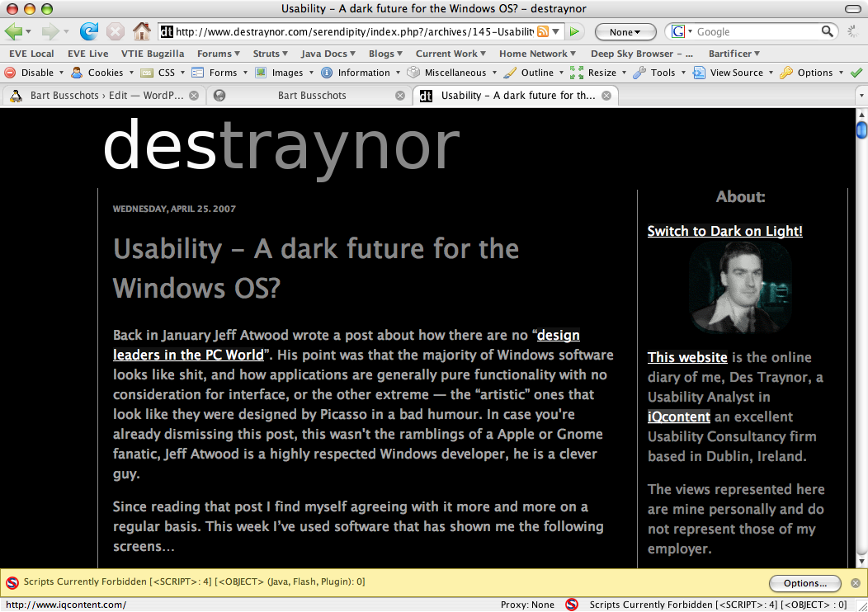Viewport: 868px width, 612px height.
Task: Click the NoScript icon in the status bar
Action: 572,605
